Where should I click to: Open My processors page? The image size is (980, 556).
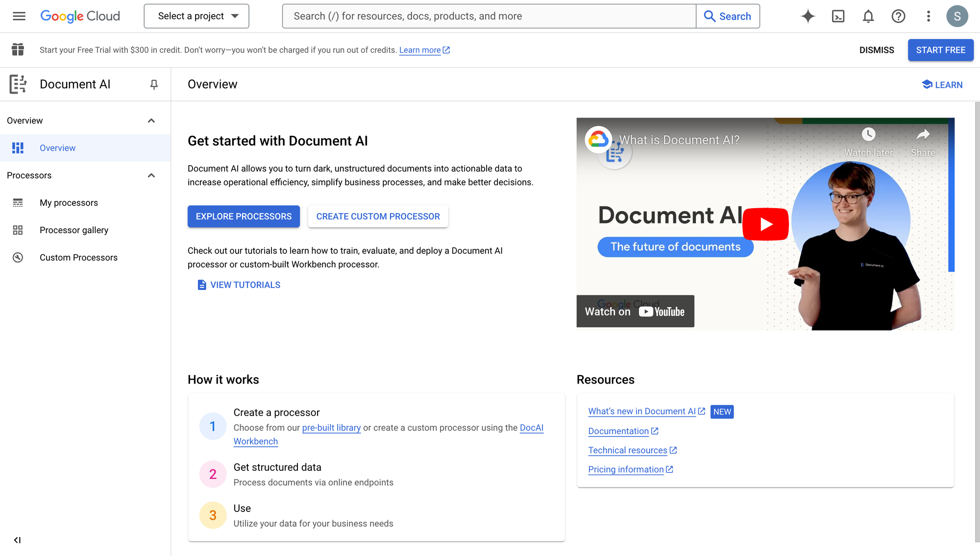[x=85, y=203]
